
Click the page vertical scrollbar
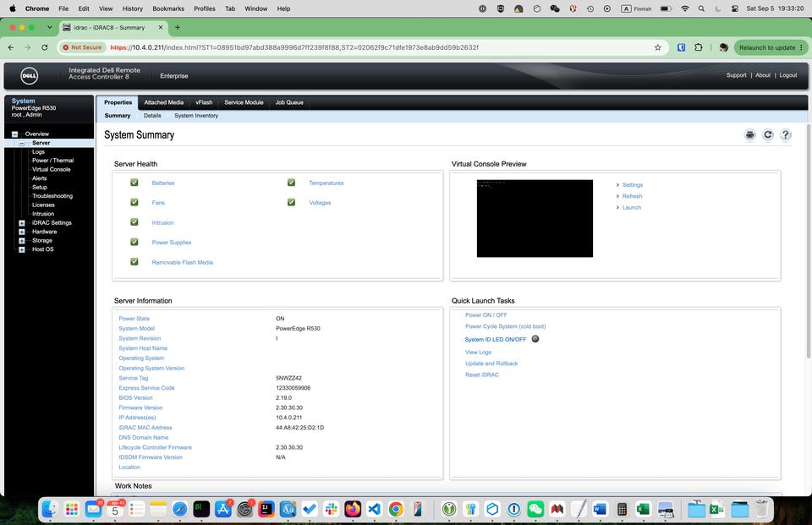pos(809,241)
